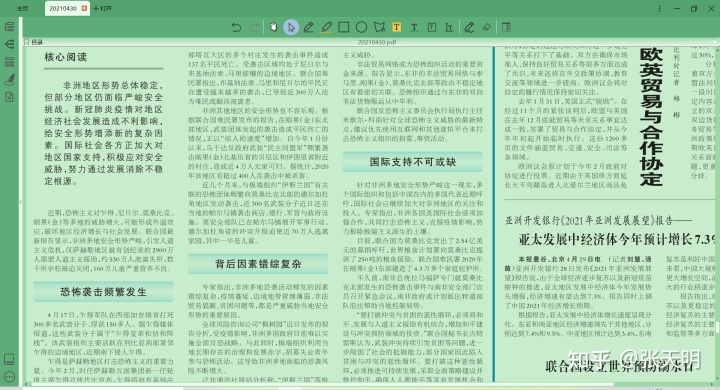Select the hand pan tool
The height and width of the screenshot is (390, 720).
273,28
